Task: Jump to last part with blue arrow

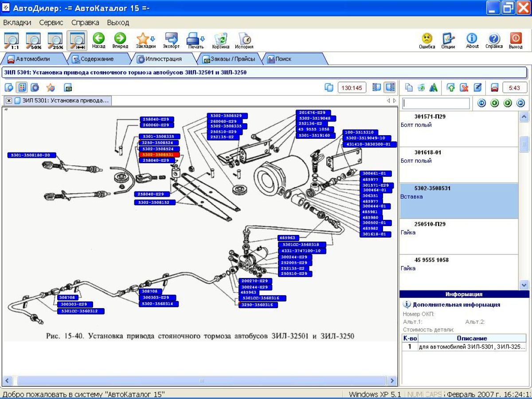Action: coord(520,103)
